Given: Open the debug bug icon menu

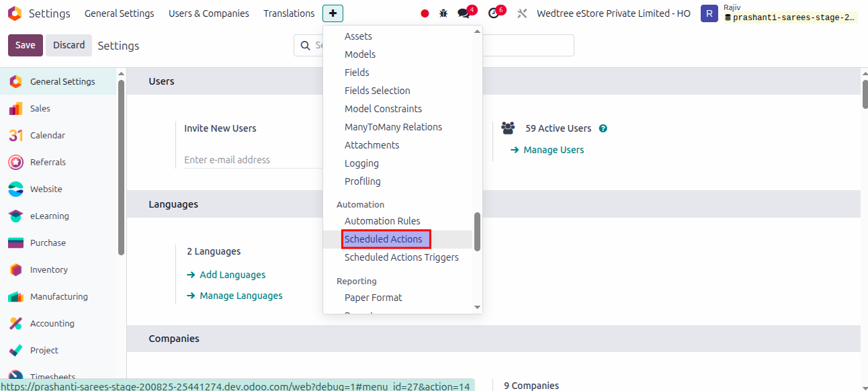Looking at the screenshot, I should click(443, 13).
